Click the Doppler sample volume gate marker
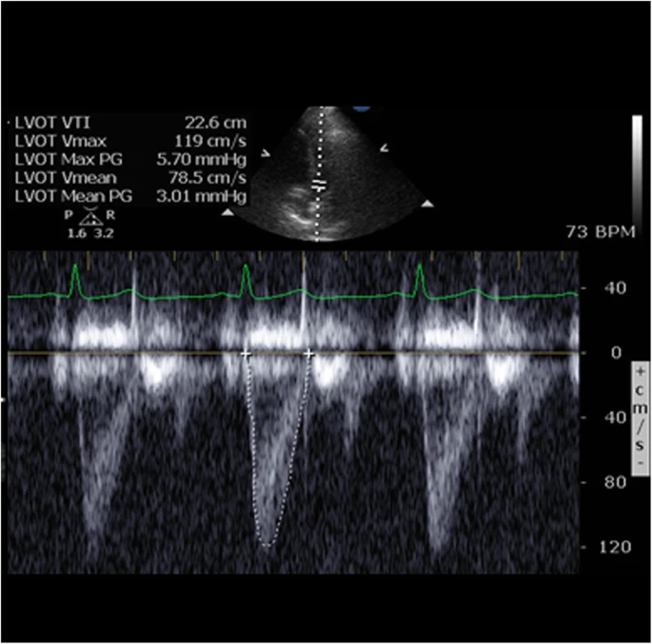652x644 pixels. pos(320,185)
